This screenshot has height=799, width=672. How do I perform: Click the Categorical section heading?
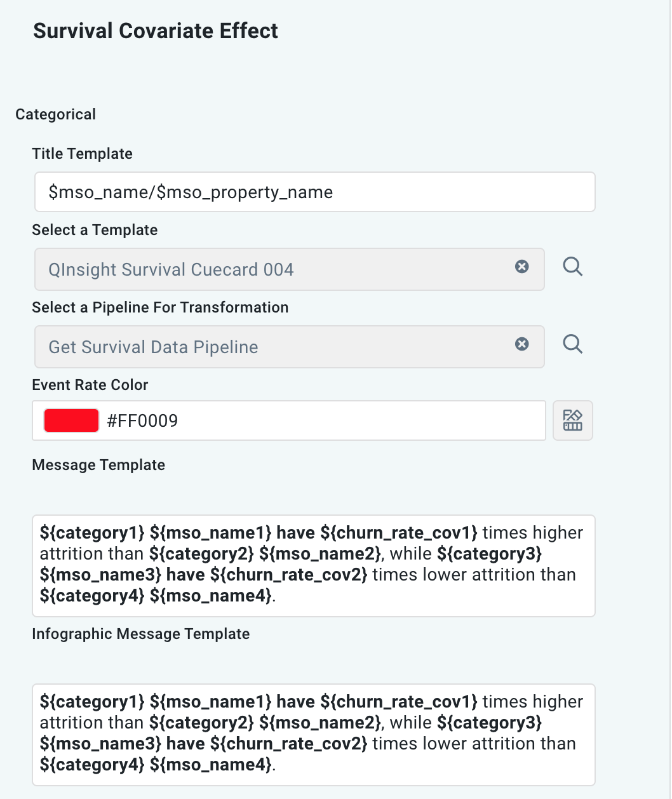[55, 114]
